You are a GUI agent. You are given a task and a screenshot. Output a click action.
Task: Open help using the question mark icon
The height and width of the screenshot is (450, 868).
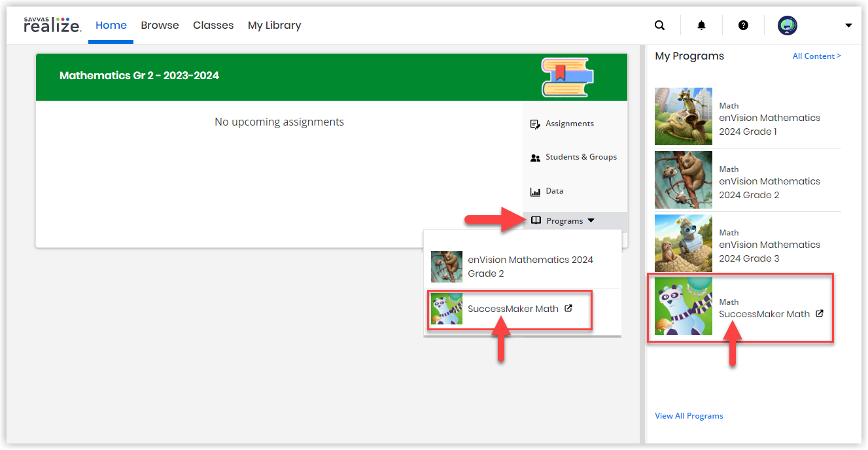click(743, 25)
